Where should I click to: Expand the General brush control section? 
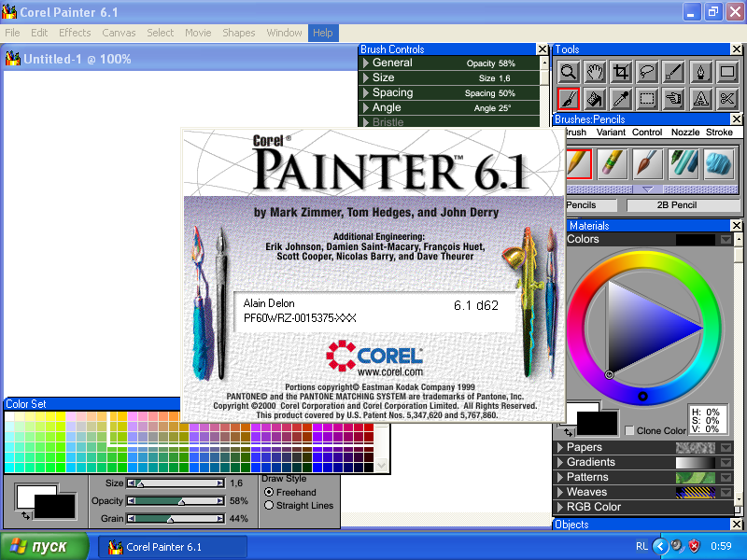pyautogui.click(x=365, y=63)
